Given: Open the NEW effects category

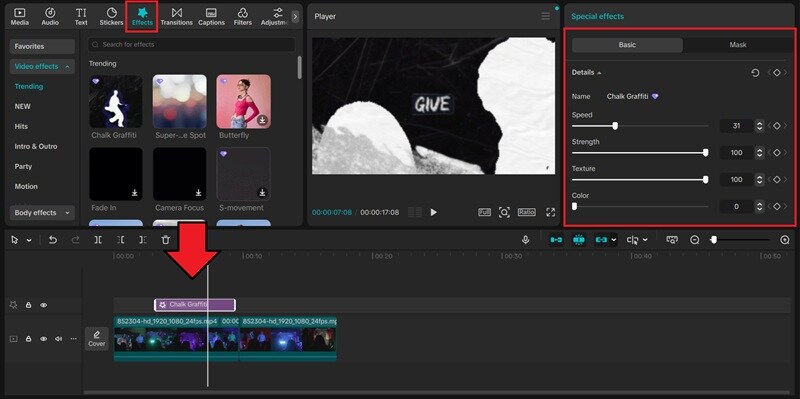Looking at the screenshot, I should (22, 107).
